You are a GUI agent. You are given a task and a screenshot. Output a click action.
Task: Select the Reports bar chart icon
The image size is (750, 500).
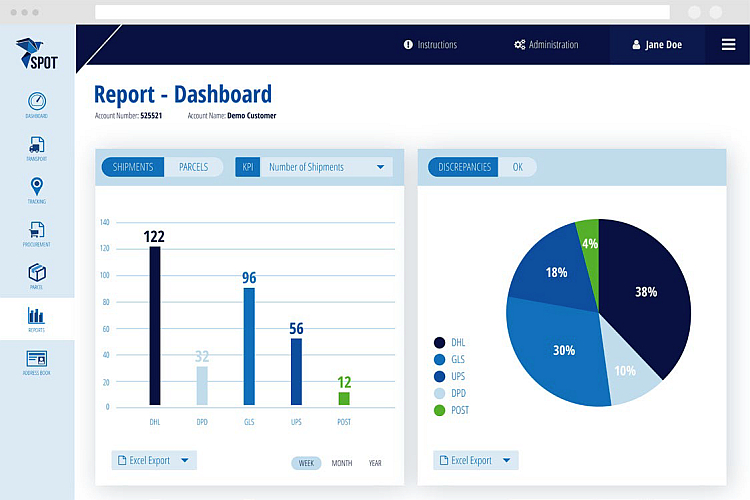37,317
